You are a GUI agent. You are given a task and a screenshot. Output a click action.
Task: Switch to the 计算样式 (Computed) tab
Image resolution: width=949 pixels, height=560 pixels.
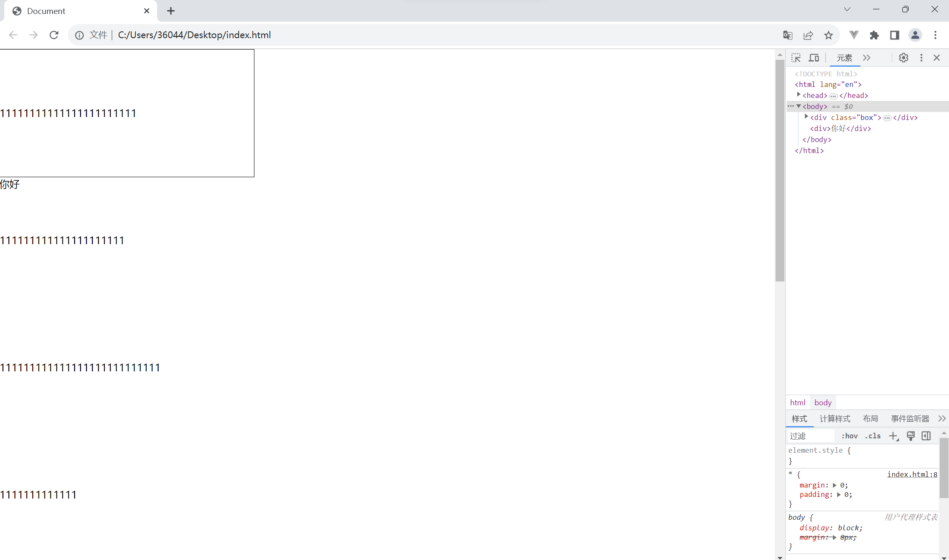[835, 419]
